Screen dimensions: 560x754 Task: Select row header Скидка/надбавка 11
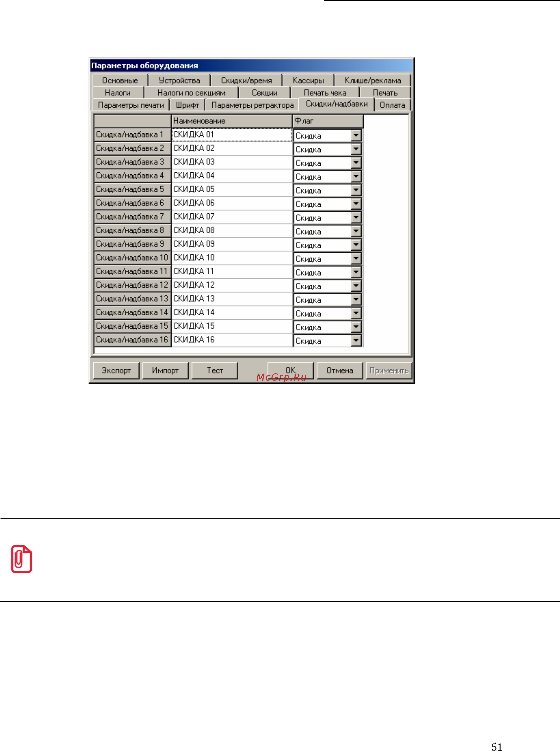pyautogui.click(x=133, y=271)
